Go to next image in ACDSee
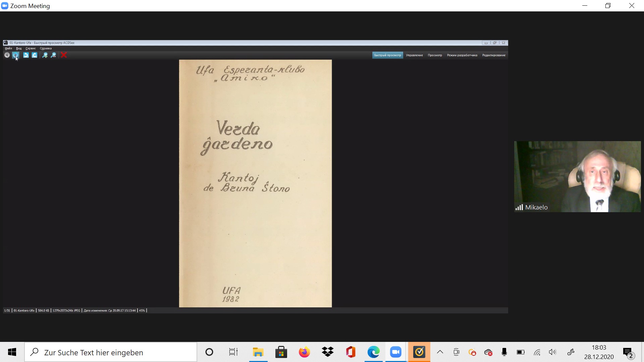 coord(15,55)
